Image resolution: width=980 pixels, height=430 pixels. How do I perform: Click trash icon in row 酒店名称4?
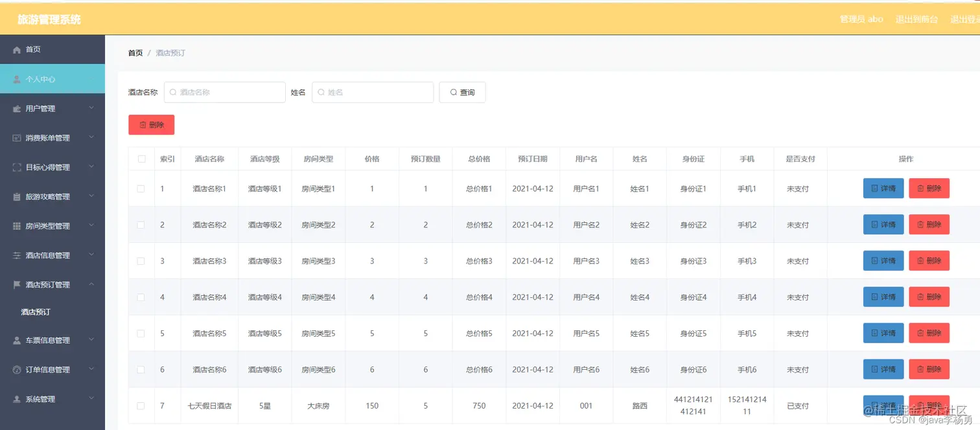pos(920,297)
